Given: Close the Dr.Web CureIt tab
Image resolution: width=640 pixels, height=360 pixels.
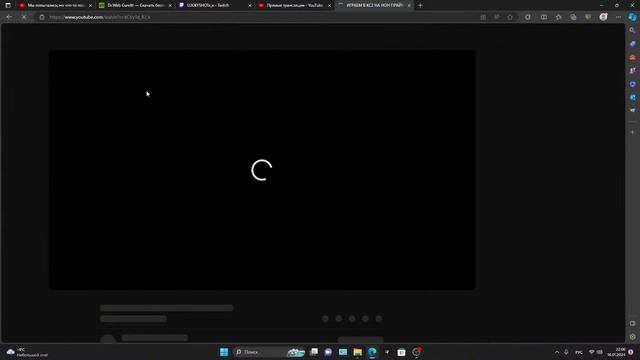Looking at the screenshot, I should pos(170,6).
